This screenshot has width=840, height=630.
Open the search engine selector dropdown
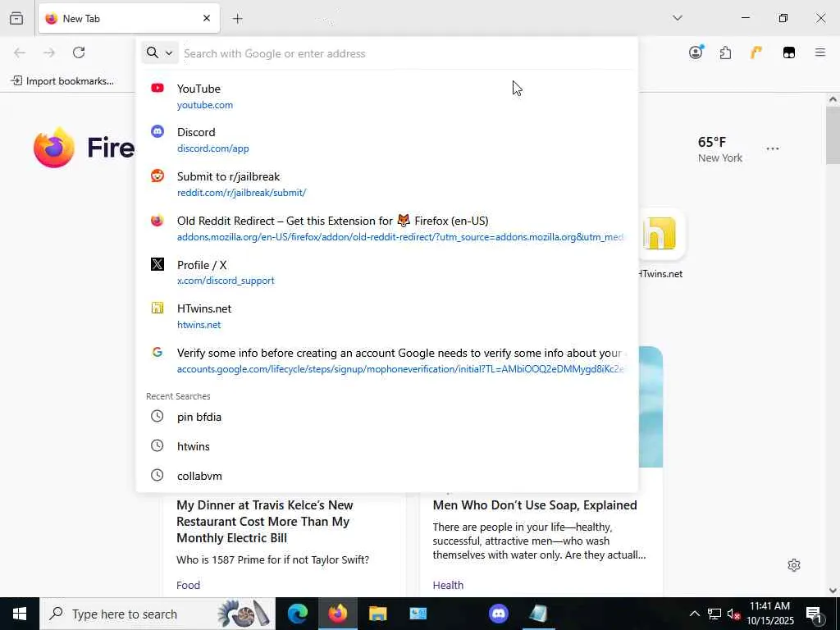click(x=160, y=52)
